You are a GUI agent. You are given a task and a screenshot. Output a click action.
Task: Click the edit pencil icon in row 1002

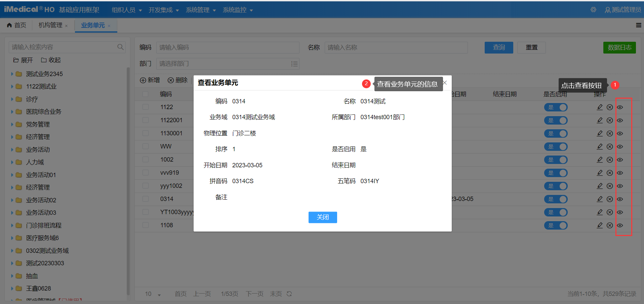click(x=600, y=160)
